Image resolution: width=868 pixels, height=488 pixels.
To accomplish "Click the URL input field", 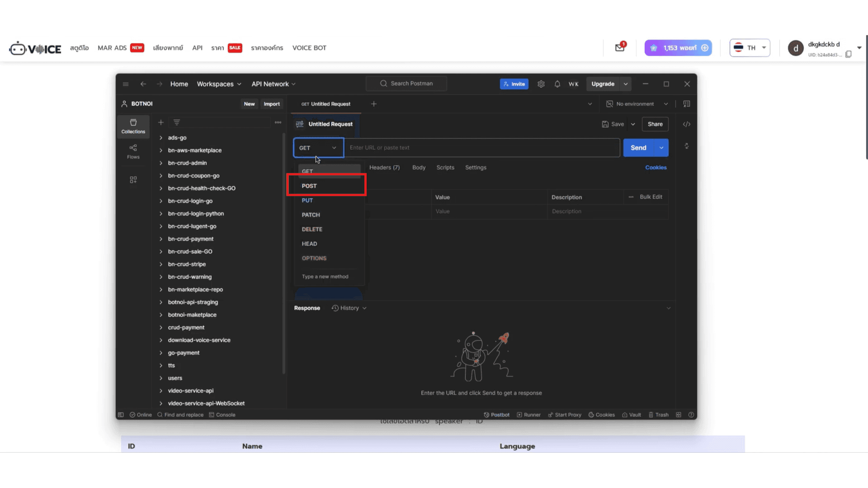I will pos(481,148).
